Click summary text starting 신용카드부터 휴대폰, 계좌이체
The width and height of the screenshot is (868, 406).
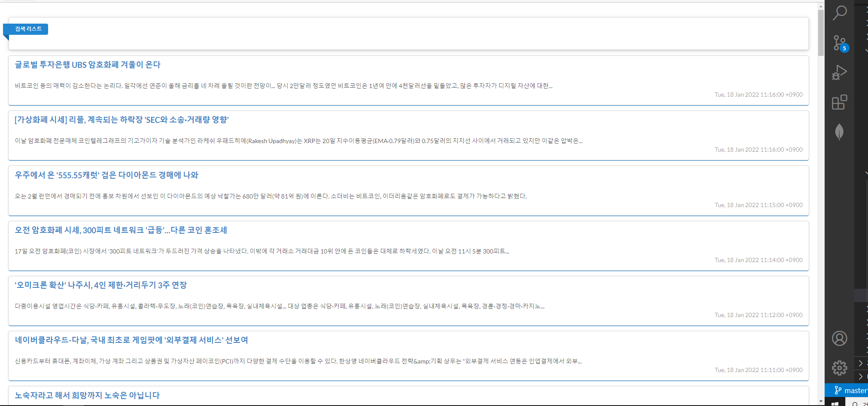(298, 361)
